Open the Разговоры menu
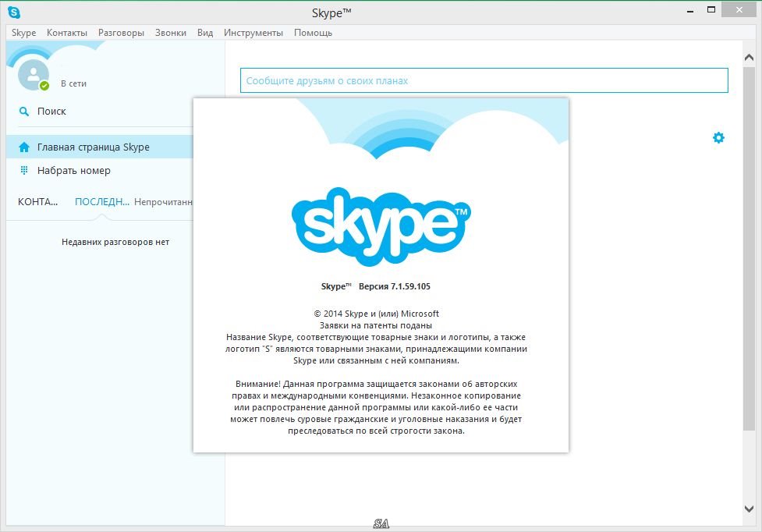 click(121, 33)
